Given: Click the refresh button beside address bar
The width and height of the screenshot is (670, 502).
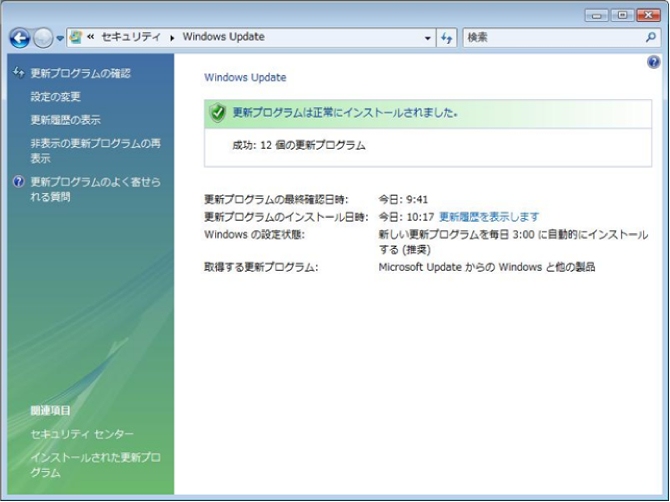Looking at the screenshot, I should (447, 37).
